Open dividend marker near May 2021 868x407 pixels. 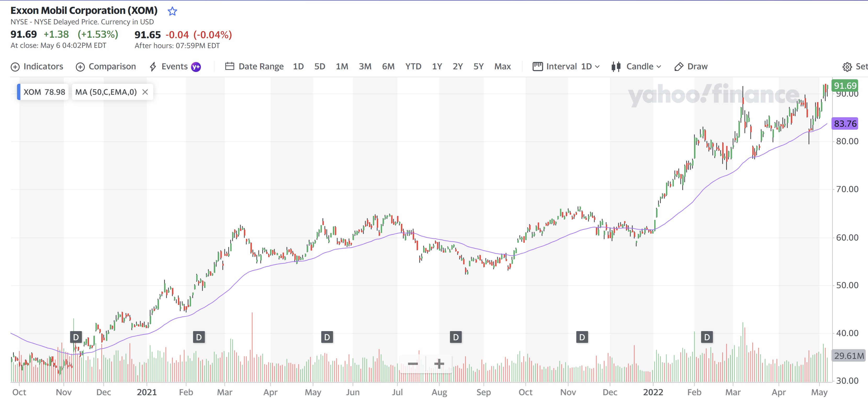coord(327,337)
